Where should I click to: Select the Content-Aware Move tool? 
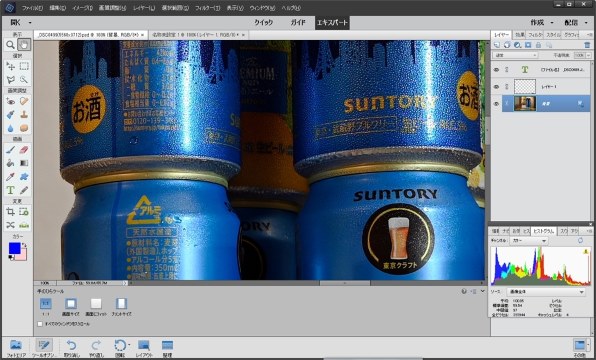pyautogui.click(x=10, y=225)
